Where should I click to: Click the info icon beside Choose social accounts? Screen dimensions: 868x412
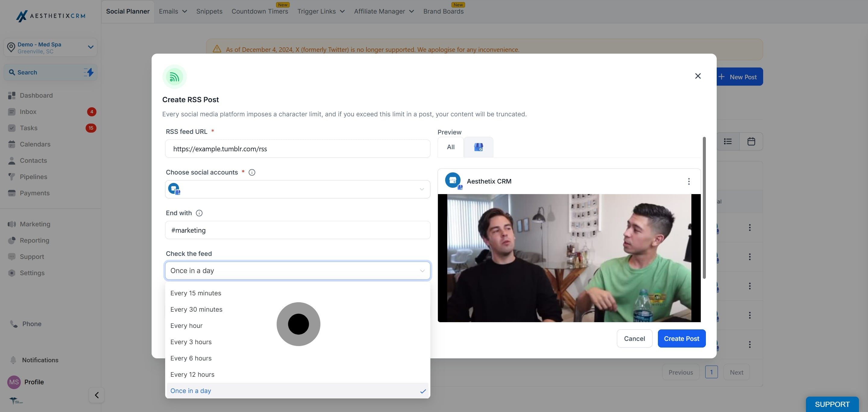pyautogui.click(x=252, y=172)
